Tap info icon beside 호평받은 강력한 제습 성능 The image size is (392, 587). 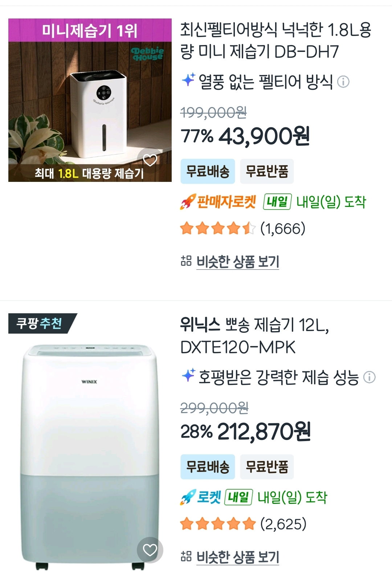369,377
